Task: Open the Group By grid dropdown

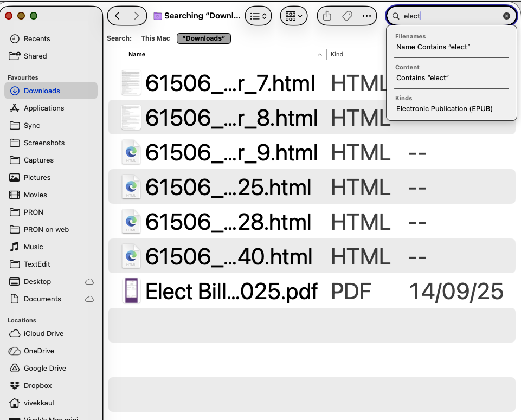Action: coord(294,16)
